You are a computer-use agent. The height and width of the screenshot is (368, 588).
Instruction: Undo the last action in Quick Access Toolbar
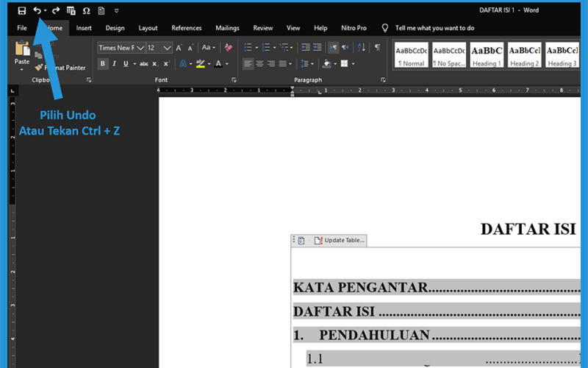pyautogui.click(x=37, y=10)
